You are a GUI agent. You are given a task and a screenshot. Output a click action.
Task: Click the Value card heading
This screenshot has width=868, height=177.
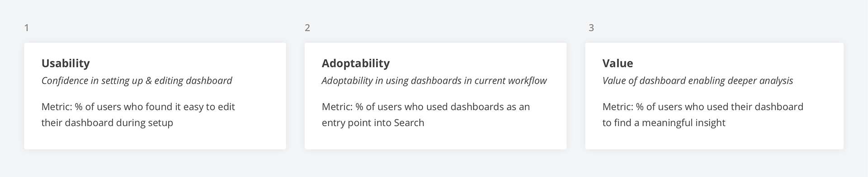618,63
